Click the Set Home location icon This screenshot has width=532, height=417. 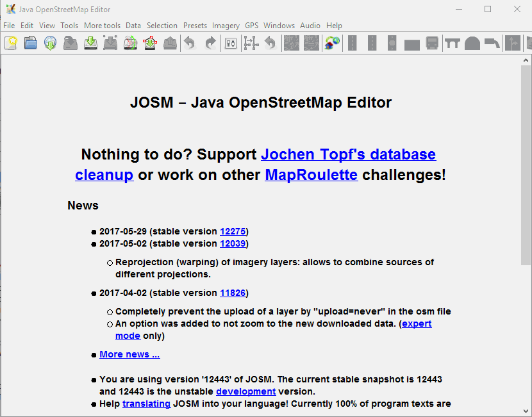click(x=331, y=43)
